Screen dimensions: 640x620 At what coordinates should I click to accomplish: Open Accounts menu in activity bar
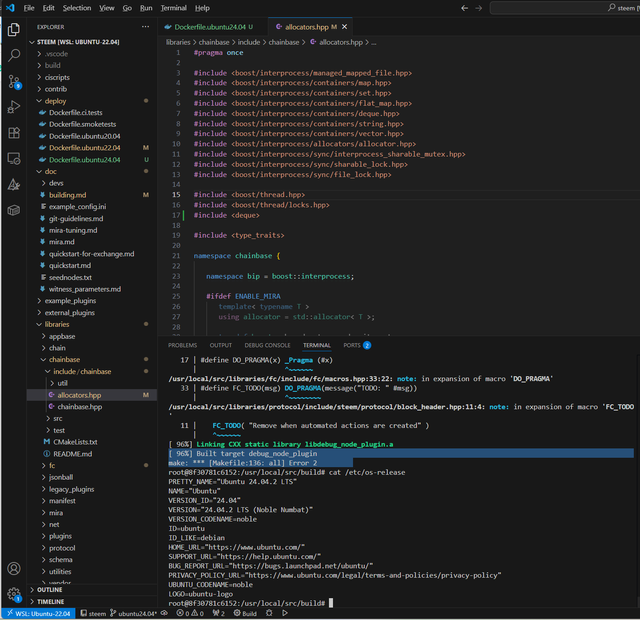(x=13, y=568)
